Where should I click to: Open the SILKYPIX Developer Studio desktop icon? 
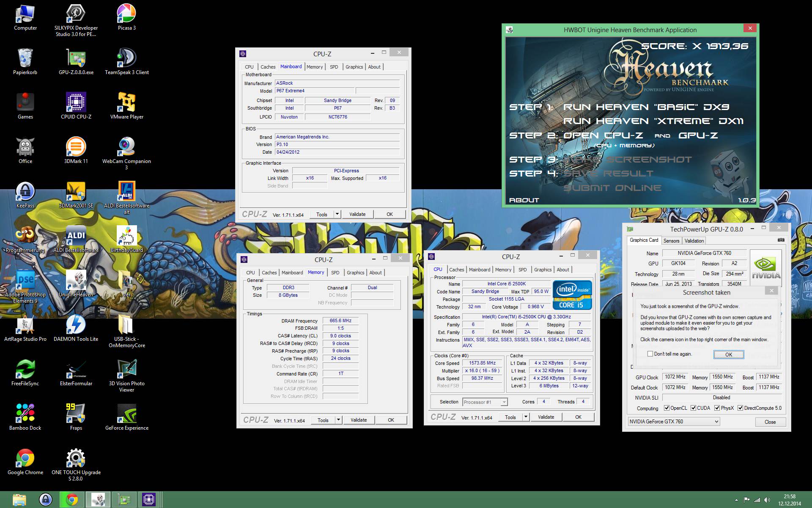tap(76, 20)
